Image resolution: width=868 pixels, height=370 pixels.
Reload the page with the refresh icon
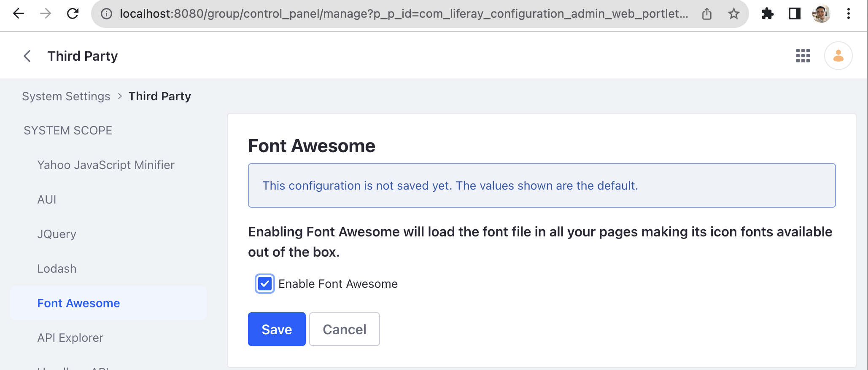(73, 14)
